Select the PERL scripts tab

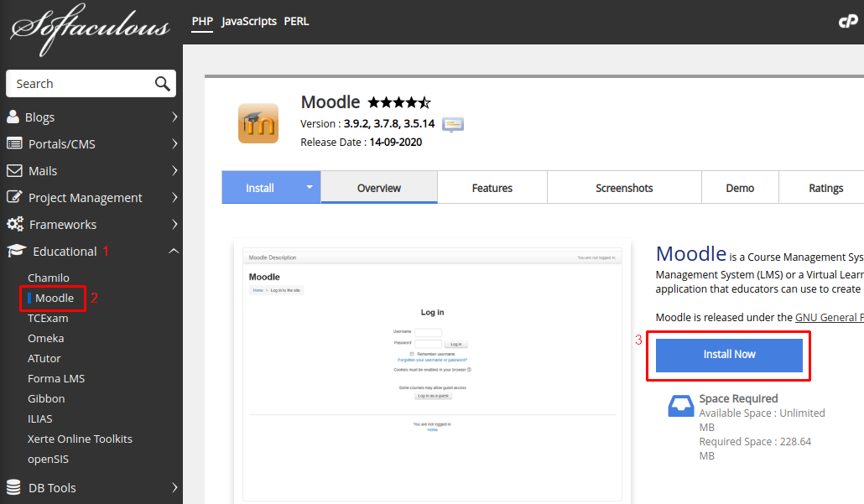(x=296, y=22)
